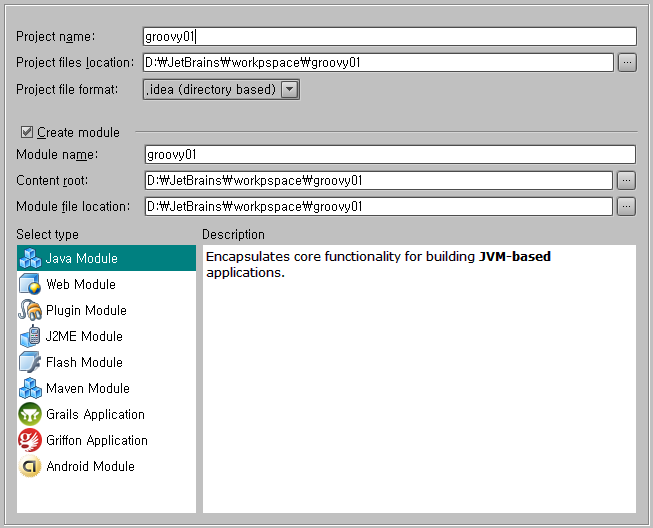Click the description text about JVM-based applications
The image size is (653, 528).
point(378,264)
